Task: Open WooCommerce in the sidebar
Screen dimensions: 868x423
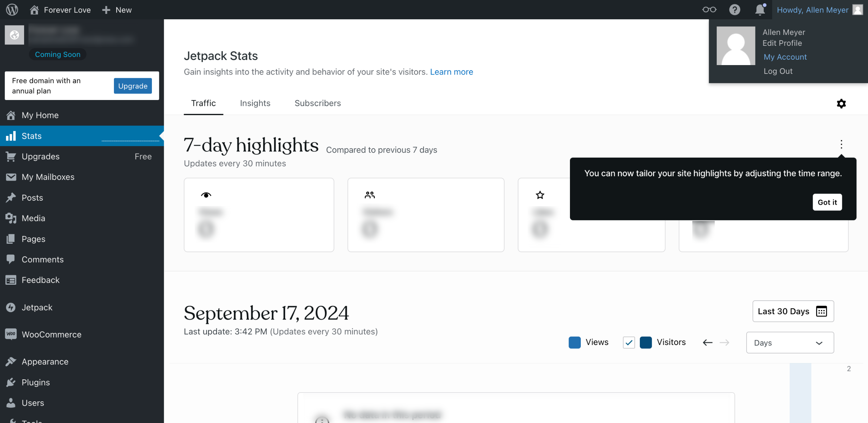Action: (51, 334)
